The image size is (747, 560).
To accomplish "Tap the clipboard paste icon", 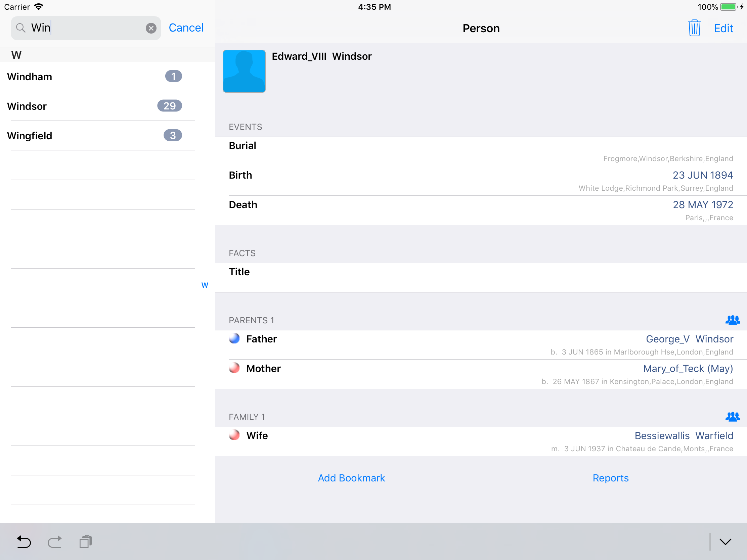I will pos(85,542).
